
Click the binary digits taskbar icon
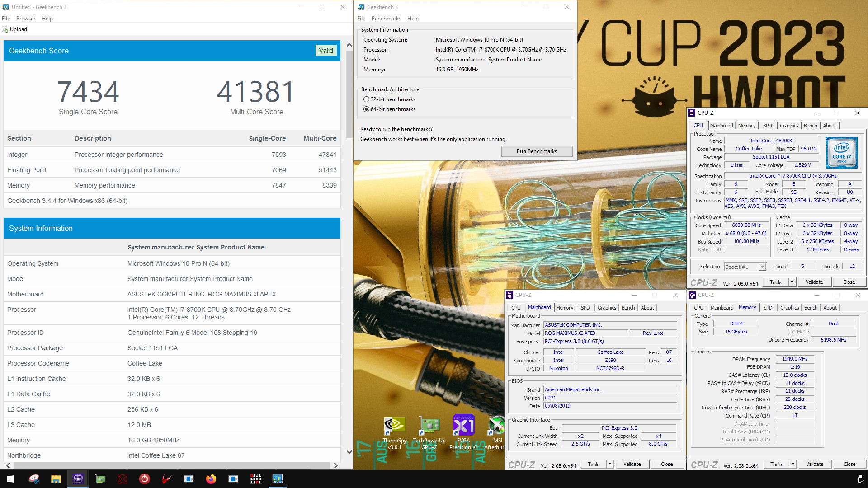tap(255, 479)
